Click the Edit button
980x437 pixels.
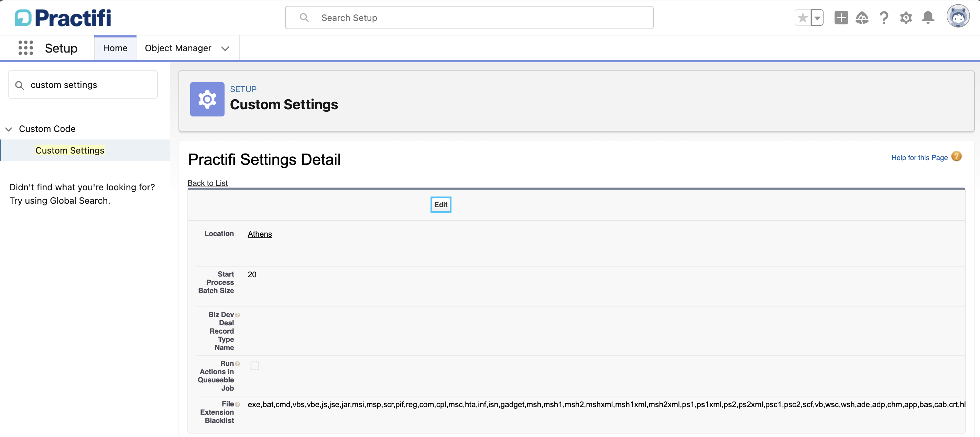(x=440, y=204)
